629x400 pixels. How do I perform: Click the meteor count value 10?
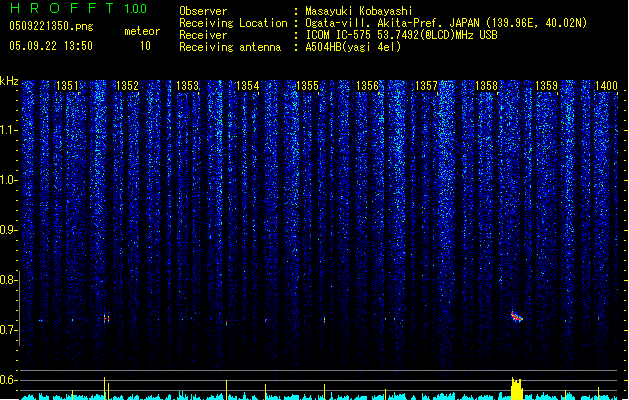tap(145, 46)
